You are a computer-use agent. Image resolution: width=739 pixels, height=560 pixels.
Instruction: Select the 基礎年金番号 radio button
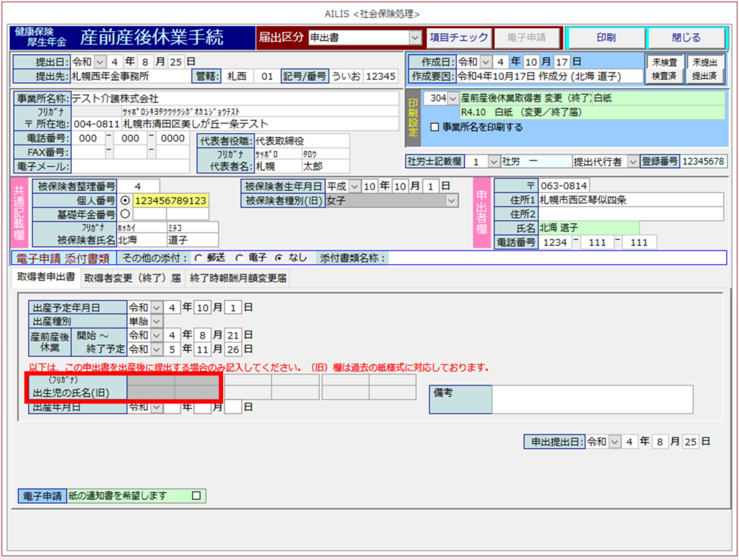[x=126, y=214]
